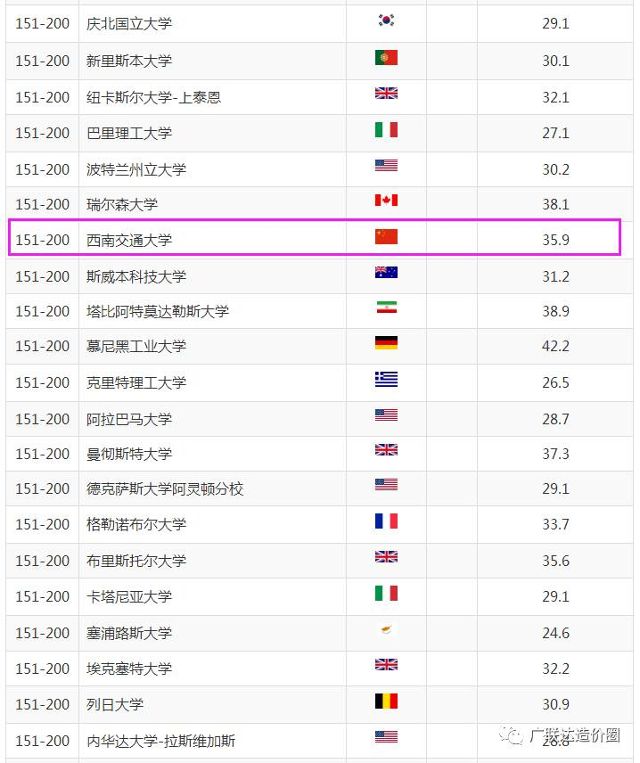640x763 pixels.
Task: Select the university name 塔比阿特莫达勒斯大学
Action: pos(157,311)
